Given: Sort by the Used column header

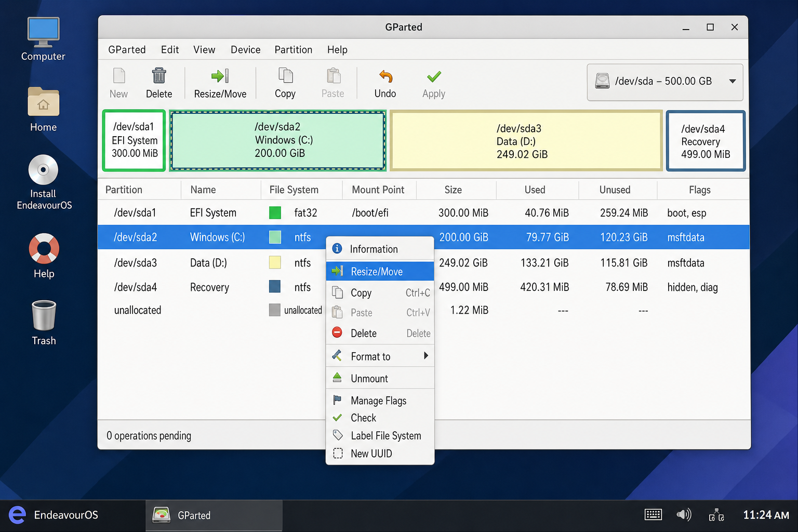Looking at the screenshot, I should point(537,190).
